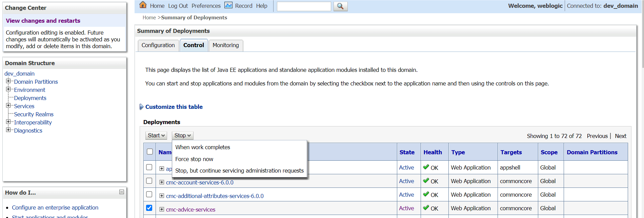Expand the Domain Partitions tree node

click(x=8, y=81)
